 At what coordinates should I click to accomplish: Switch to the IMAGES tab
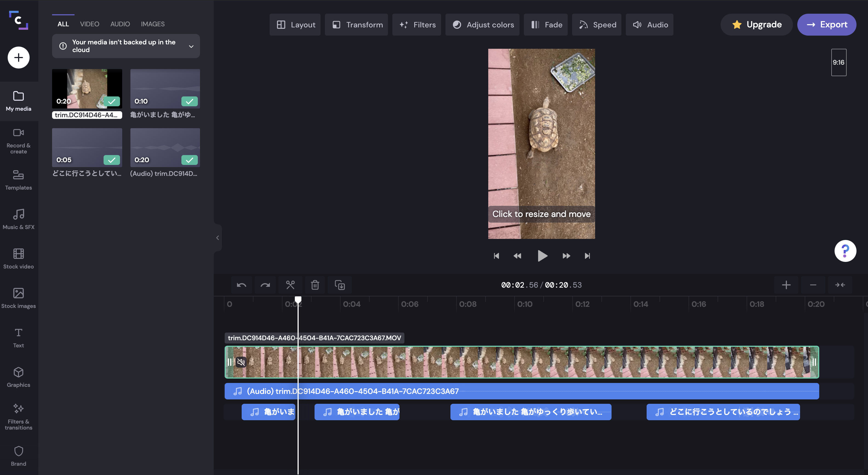152,24
